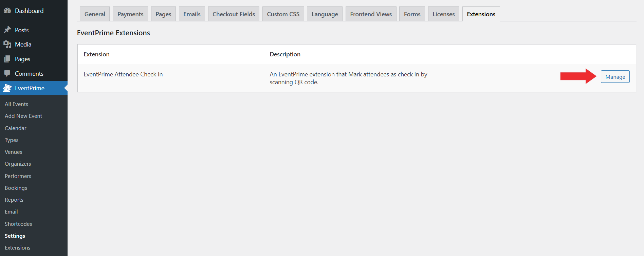Go to Posts in the sidebar
The image size is (644, 256).
coord(22,30)
